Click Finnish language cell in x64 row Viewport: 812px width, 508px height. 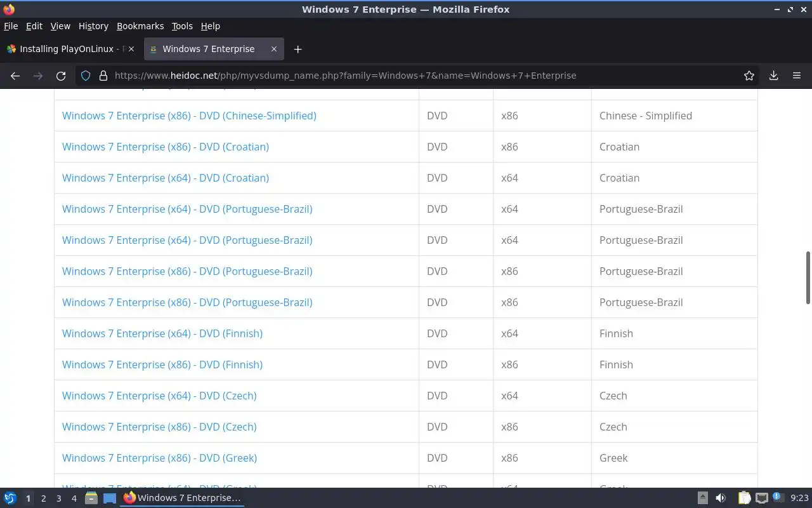point(674,333)
